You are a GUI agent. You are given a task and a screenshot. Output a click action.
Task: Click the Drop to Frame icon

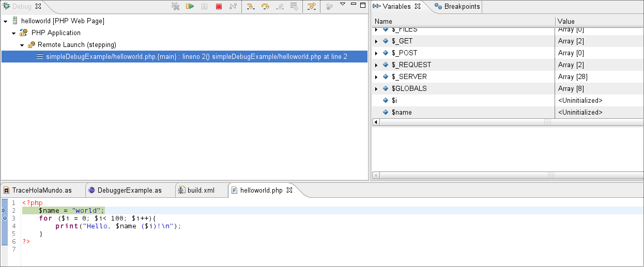click(x=294, y=7)
